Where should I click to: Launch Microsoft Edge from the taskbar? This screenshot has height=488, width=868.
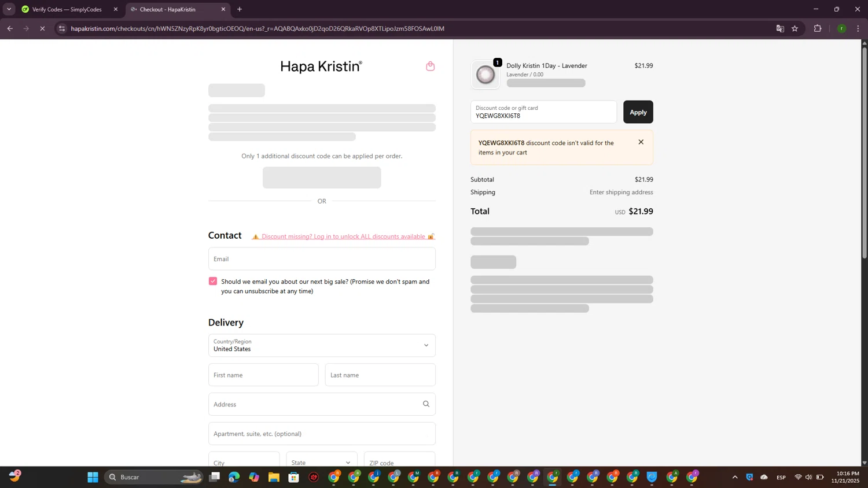tap(234, 477)
